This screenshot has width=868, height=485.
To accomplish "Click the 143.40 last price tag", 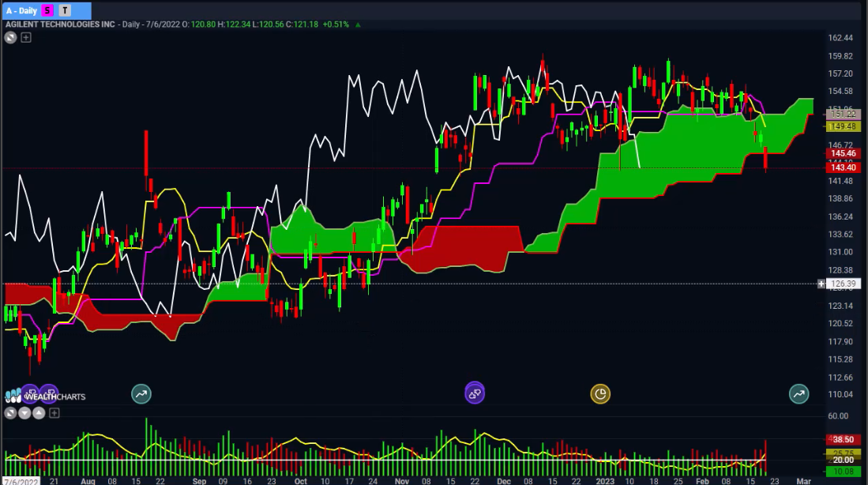I will 843,167.
